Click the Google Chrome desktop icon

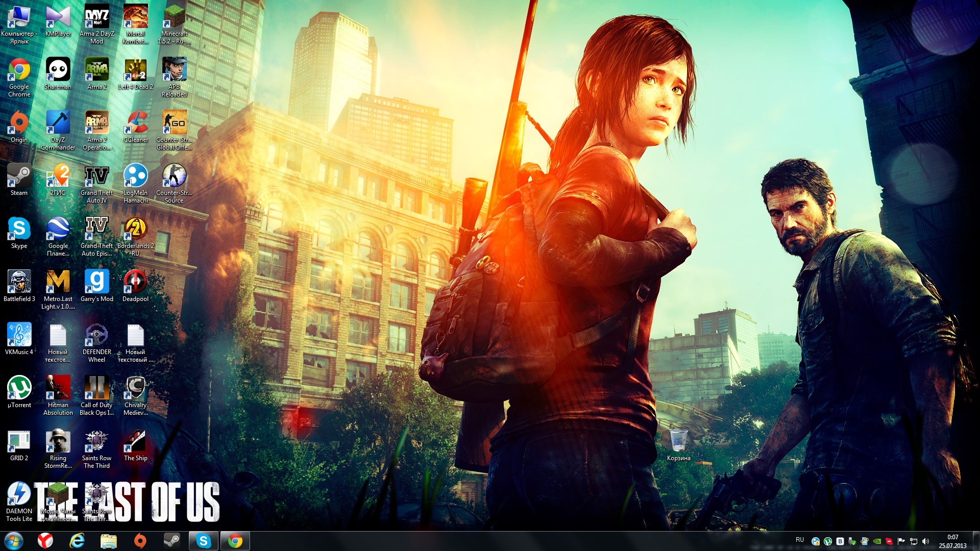pos(19,78)
